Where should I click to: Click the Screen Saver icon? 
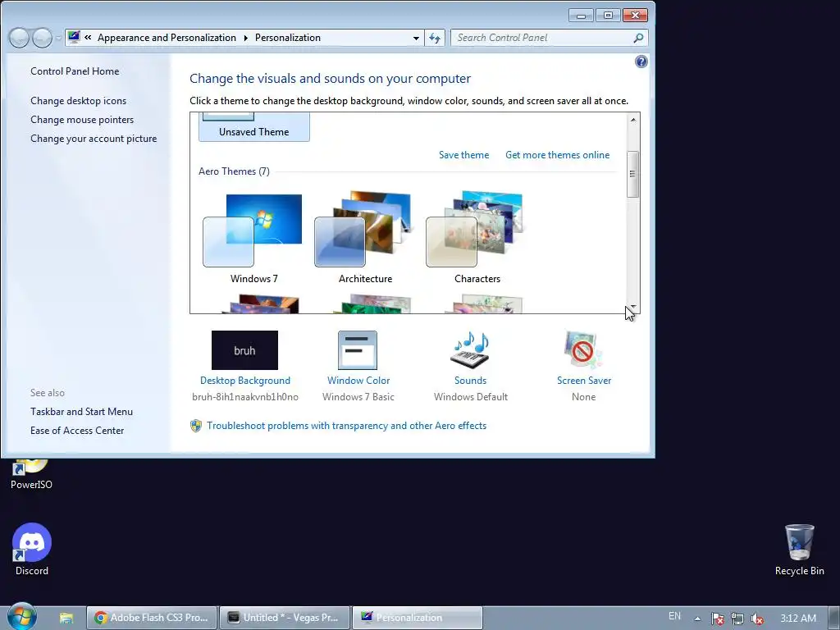click(583, 349)
